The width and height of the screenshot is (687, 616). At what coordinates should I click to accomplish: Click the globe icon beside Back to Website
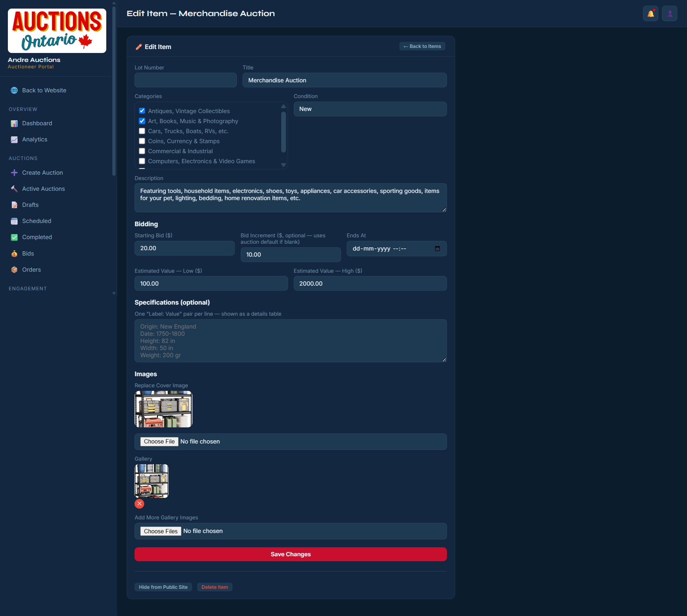coord(14,90)
